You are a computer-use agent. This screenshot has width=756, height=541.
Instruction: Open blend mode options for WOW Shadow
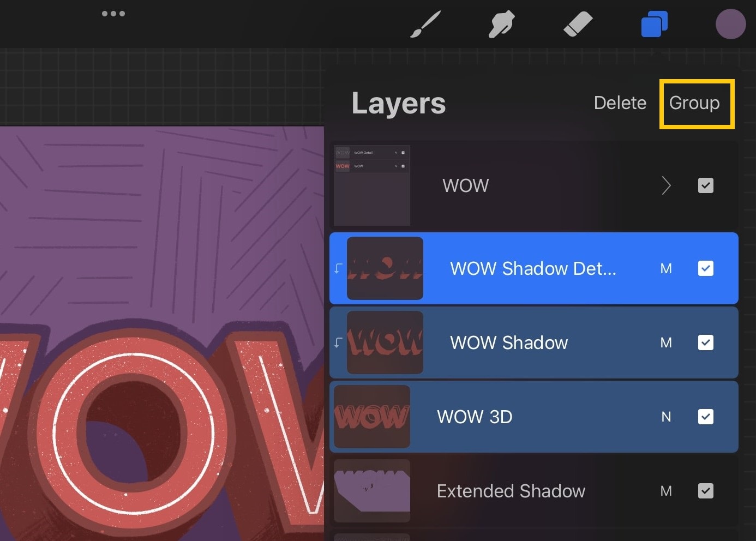coord(666,342)
